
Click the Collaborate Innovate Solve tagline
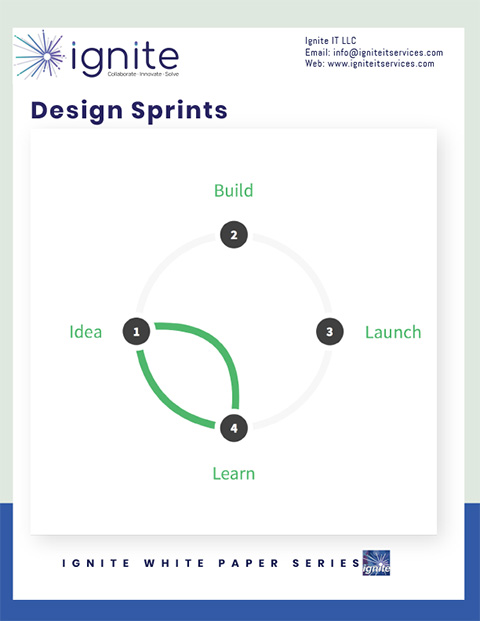coord(143,74)
